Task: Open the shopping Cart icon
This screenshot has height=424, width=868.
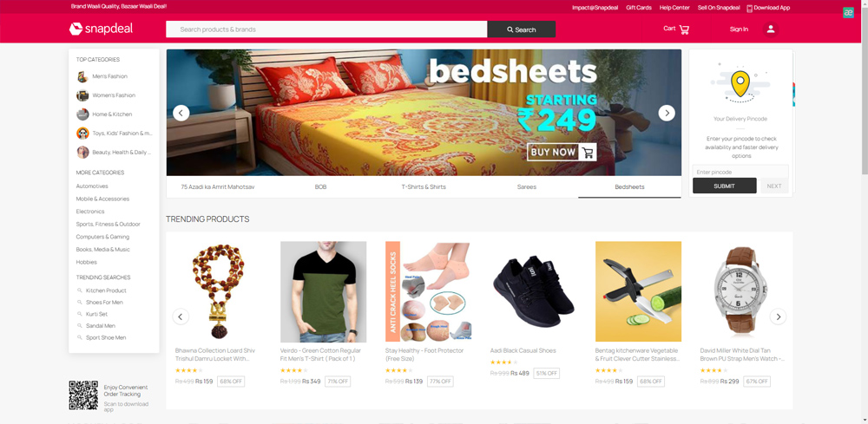Action: coord(684,29)
